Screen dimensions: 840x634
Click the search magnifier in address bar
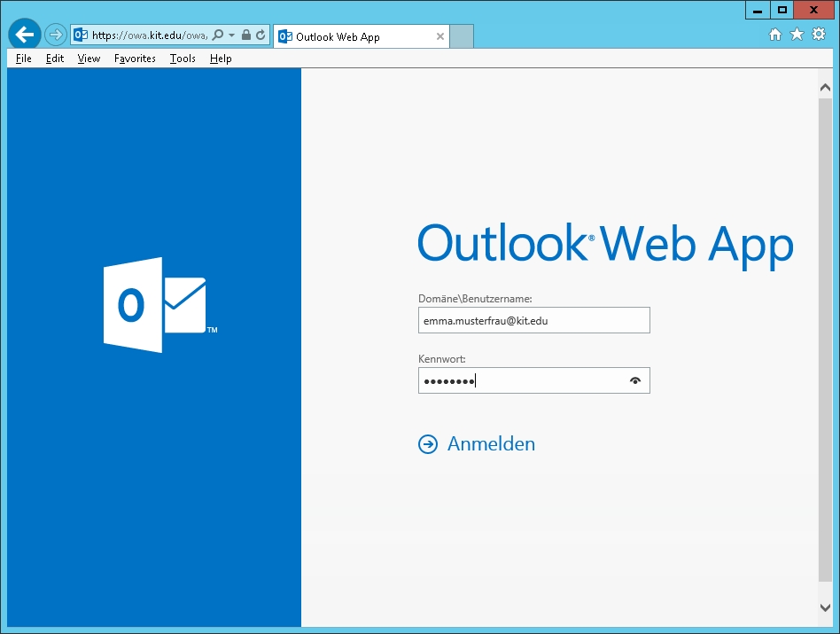(x=218, y=35)
